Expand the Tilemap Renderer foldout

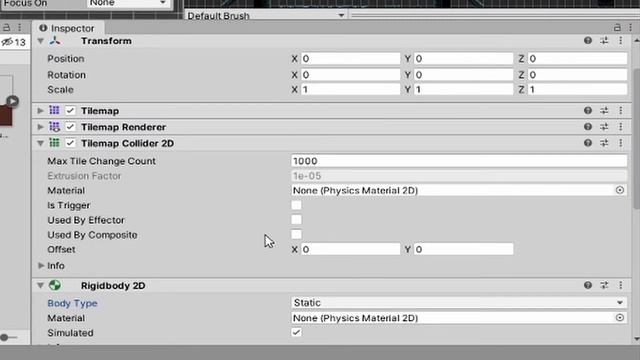40,127
